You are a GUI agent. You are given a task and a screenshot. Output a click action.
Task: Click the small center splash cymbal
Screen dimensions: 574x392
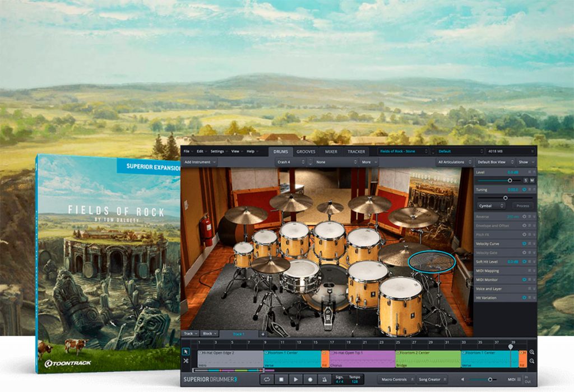[x=330, y=208]
